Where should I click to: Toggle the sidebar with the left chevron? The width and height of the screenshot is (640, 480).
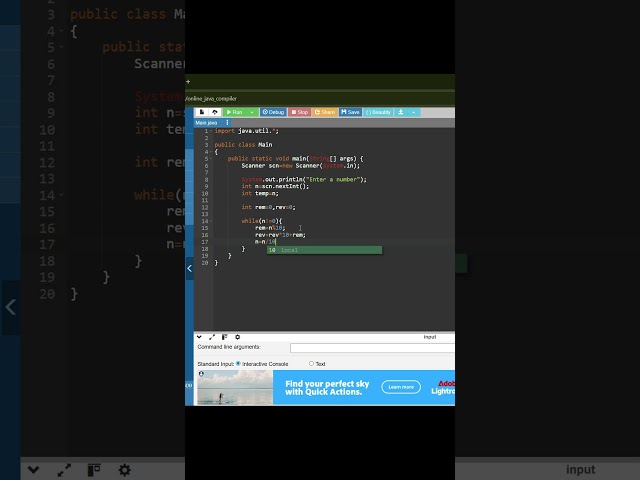(189, 268)
